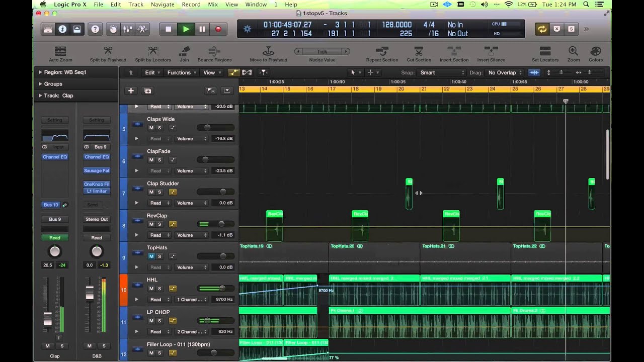644x362 pixels.
Task: Click the green Play button
Action: (186, 29)
